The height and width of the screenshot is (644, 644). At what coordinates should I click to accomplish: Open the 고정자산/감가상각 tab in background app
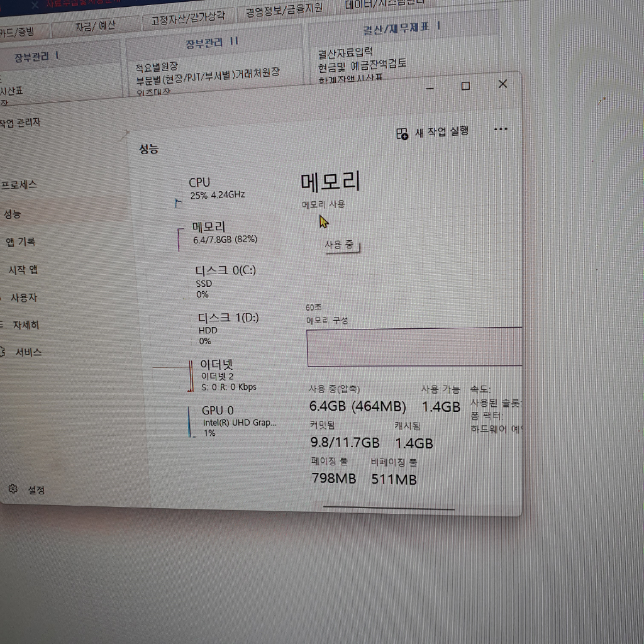click(187, 19)
